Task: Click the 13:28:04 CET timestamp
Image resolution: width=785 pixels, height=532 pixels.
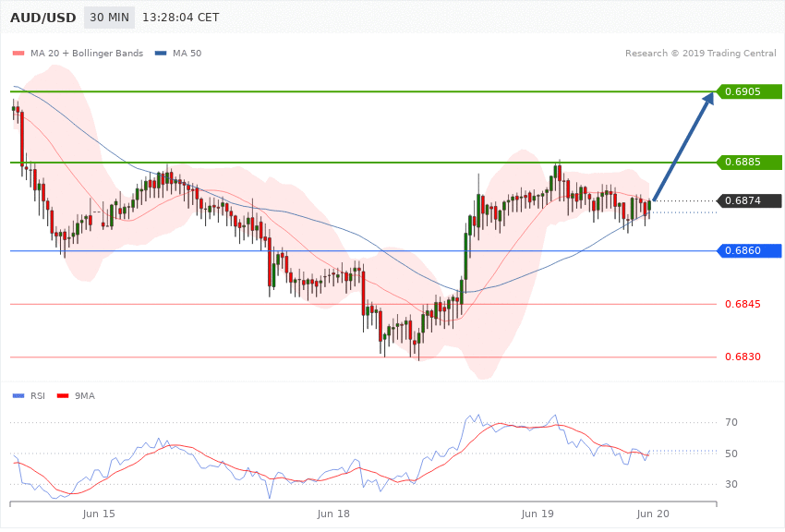Action: (x=181, y=18)
